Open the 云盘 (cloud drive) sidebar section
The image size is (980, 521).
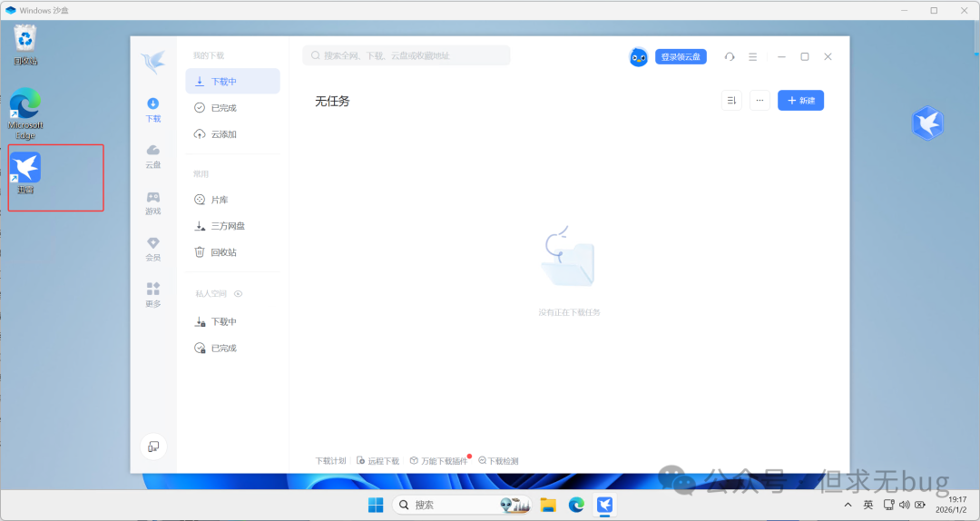click(x=152, y=154)
